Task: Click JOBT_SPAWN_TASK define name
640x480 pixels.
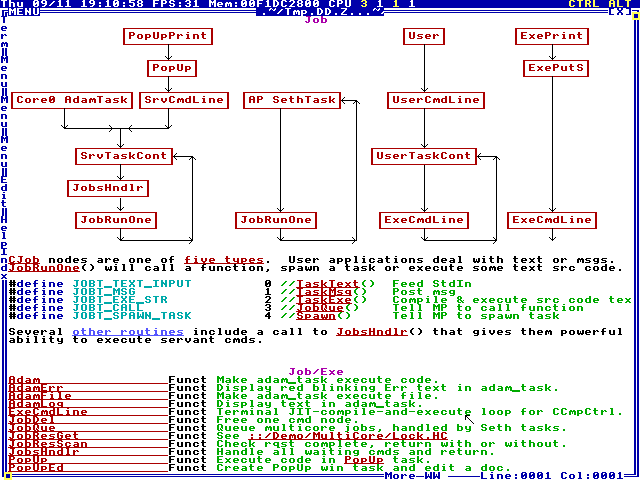Action: (132, 316)
